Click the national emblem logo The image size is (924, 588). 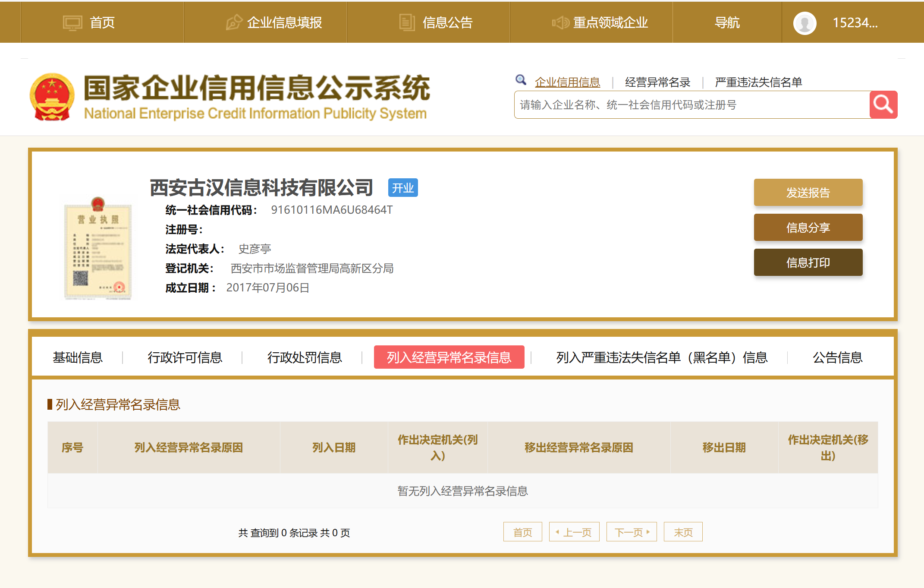click(x=52, y=97)
